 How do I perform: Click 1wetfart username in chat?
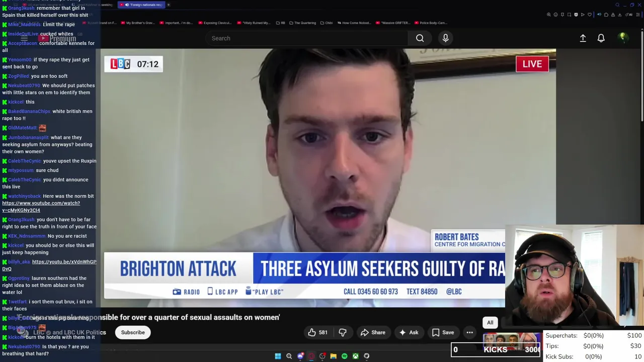18,302
